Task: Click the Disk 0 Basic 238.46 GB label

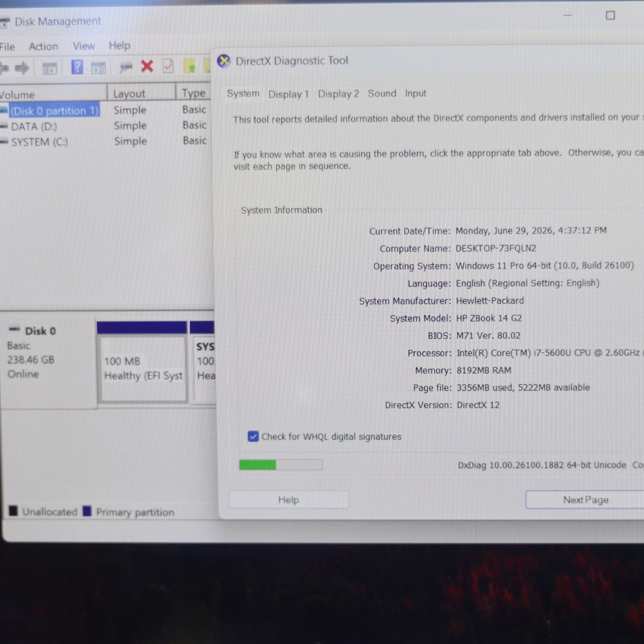Action: 48,362
